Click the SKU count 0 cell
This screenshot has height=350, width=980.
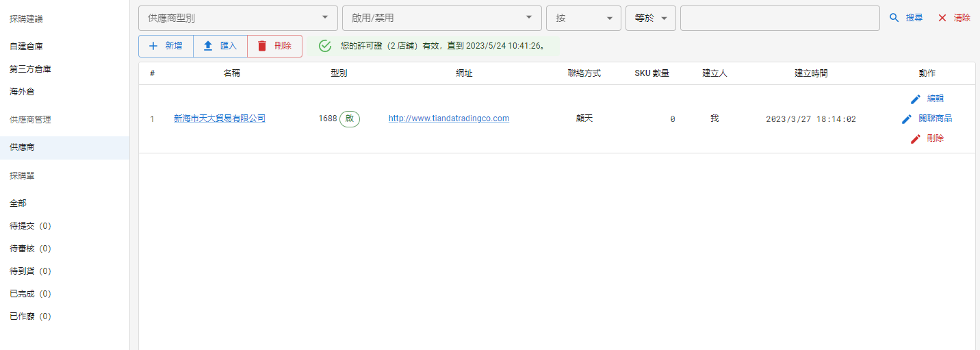(x=672, y=119)
